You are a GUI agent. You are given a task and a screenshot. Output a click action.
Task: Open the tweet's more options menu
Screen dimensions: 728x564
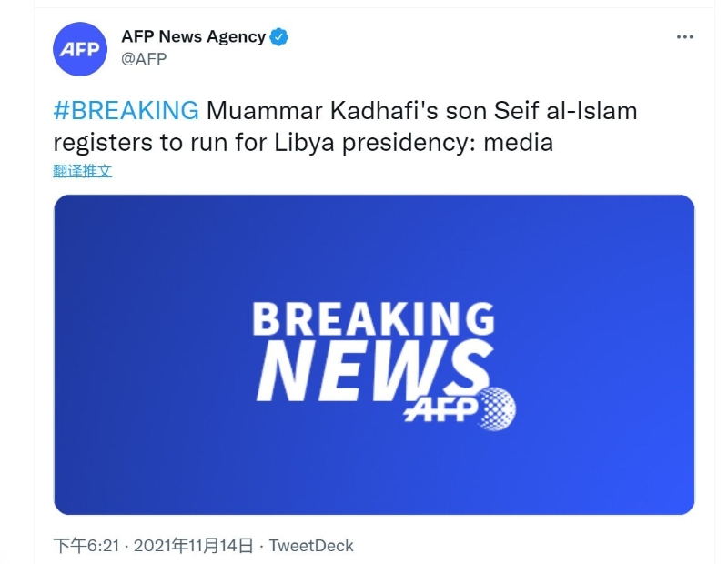point(684,37)
